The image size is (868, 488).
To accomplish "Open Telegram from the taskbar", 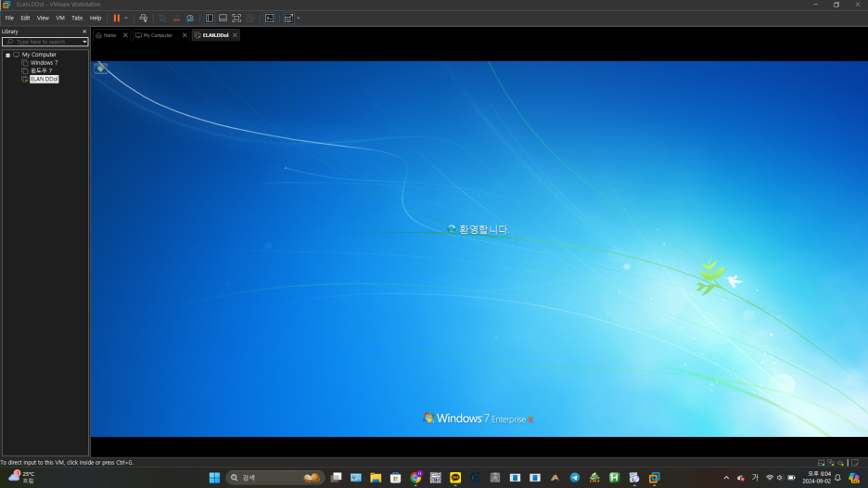I will [575, 478].
